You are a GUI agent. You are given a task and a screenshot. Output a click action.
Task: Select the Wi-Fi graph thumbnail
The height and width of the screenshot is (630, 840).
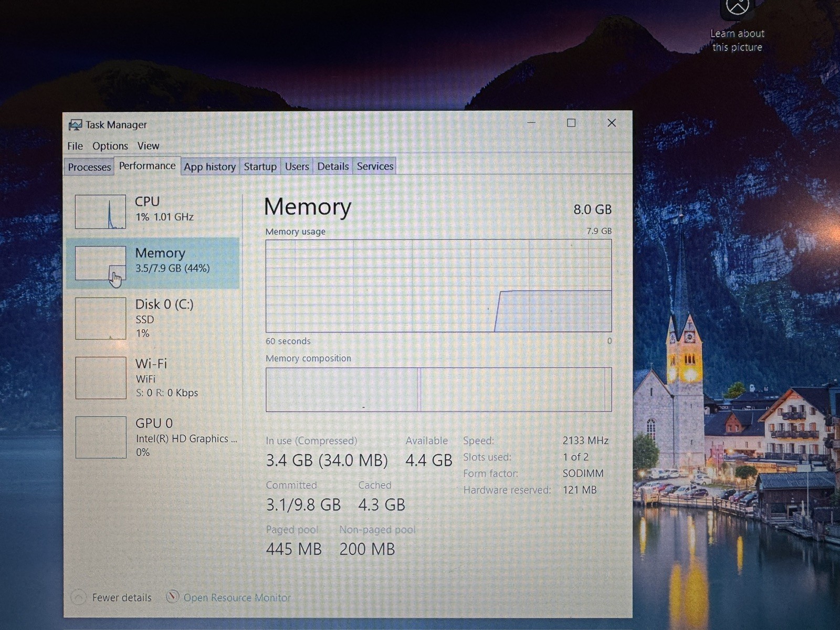coord(100,378)
